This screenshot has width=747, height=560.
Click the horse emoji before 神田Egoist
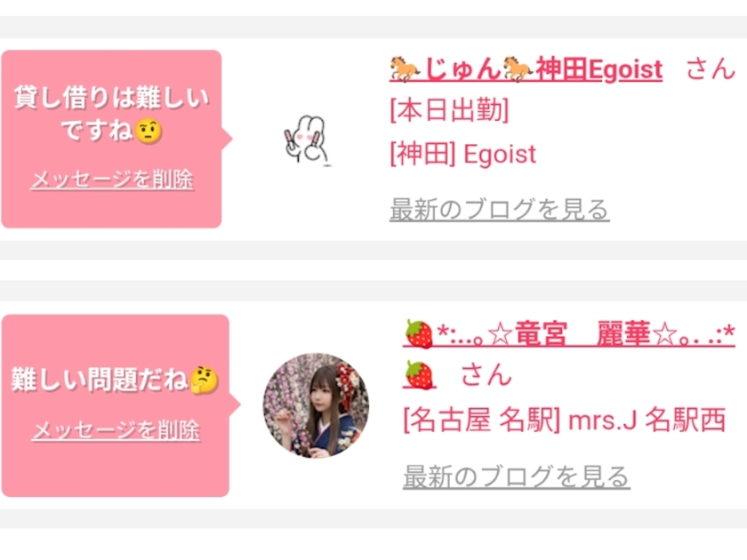click(x=518, y=69)
